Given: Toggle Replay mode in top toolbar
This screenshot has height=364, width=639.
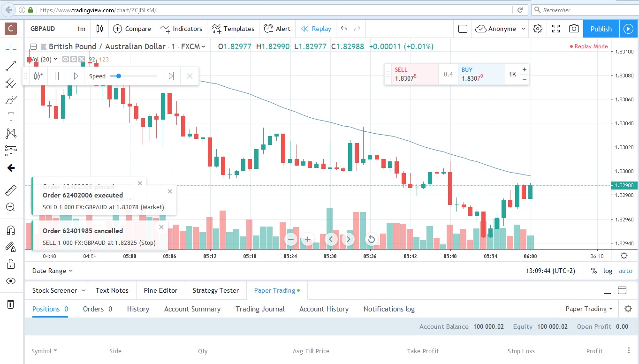Looking at the screenshot, I should point(316,29).
